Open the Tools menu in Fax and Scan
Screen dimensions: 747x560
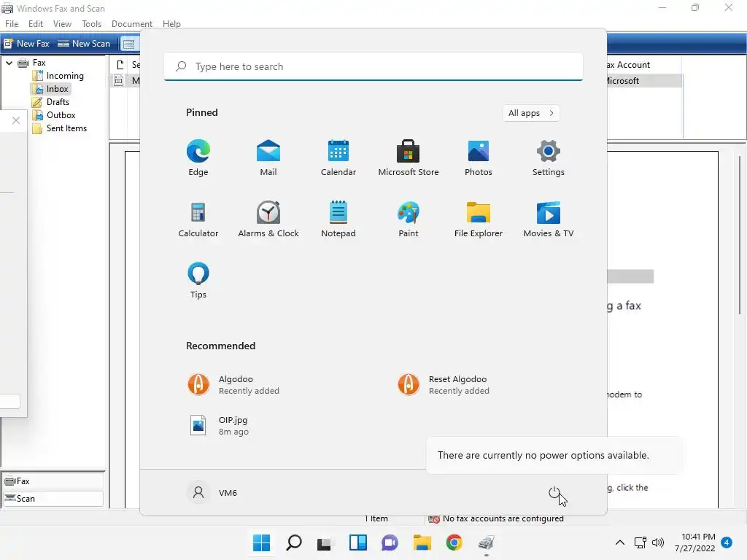91,24
